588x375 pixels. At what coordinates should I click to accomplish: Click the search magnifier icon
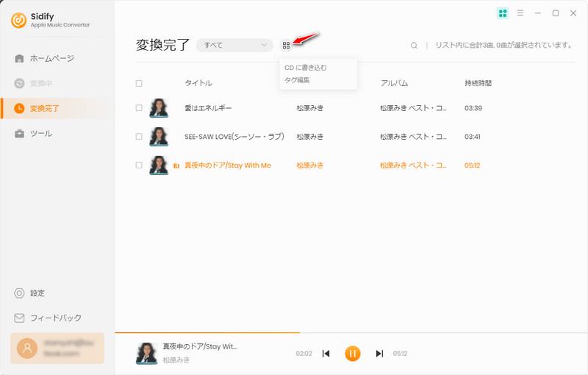point(414,46)
